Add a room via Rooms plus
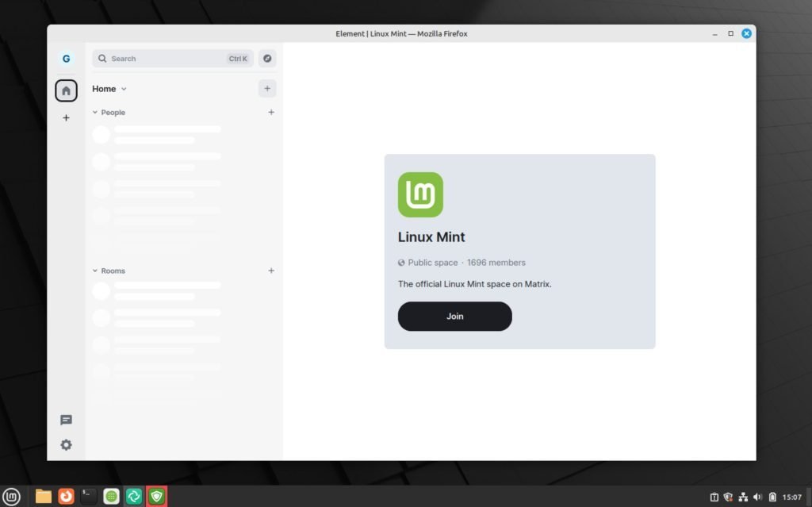 click(271, 271)
